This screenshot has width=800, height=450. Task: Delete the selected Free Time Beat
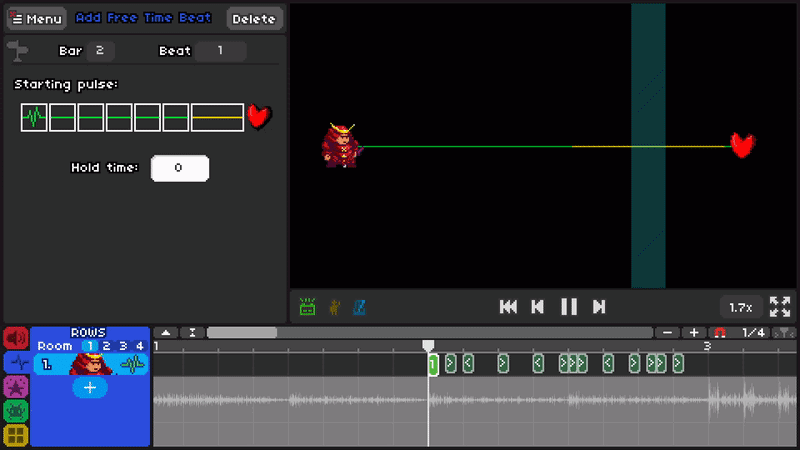[x=254, y=19]
